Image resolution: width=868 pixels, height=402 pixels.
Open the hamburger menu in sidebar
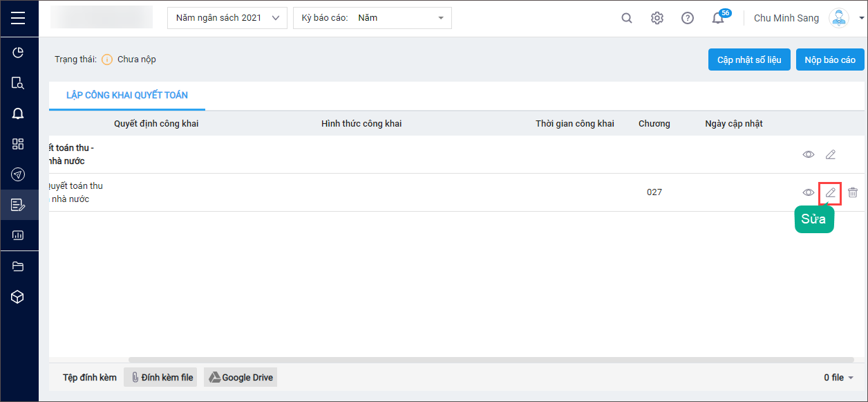tap(19, 18)
